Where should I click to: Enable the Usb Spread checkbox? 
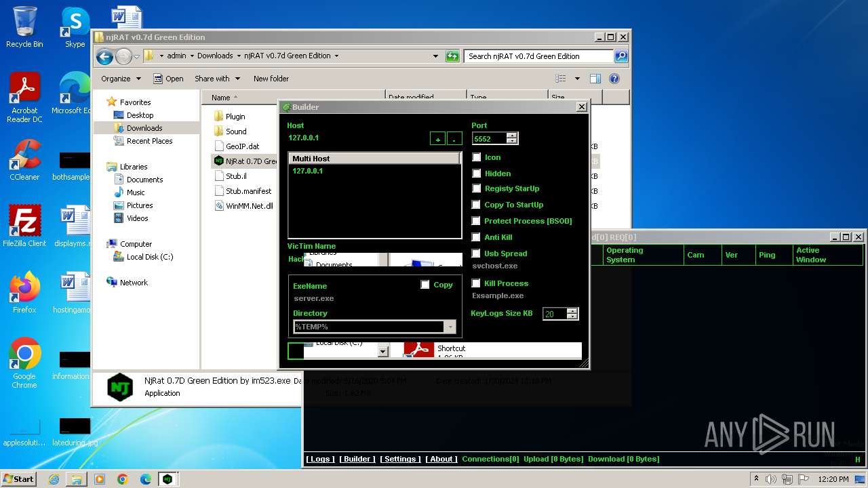(x=477, y=253)
